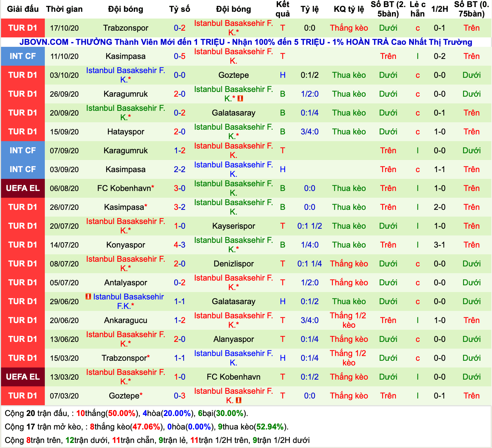This screenshot has height=448, width=492.
Task: Click Trabzonspor* in the 15/03/20 row
Action: tap(126, 358)
